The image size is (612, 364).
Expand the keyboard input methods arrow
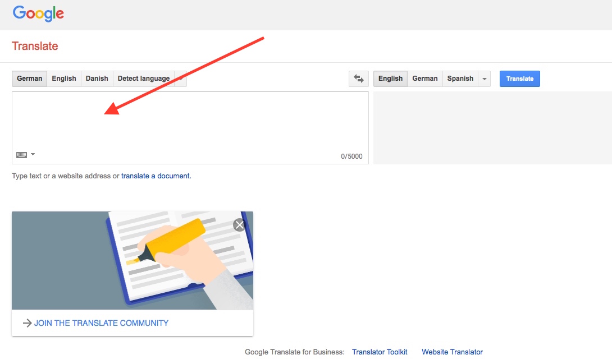click(x=33, y=154)
